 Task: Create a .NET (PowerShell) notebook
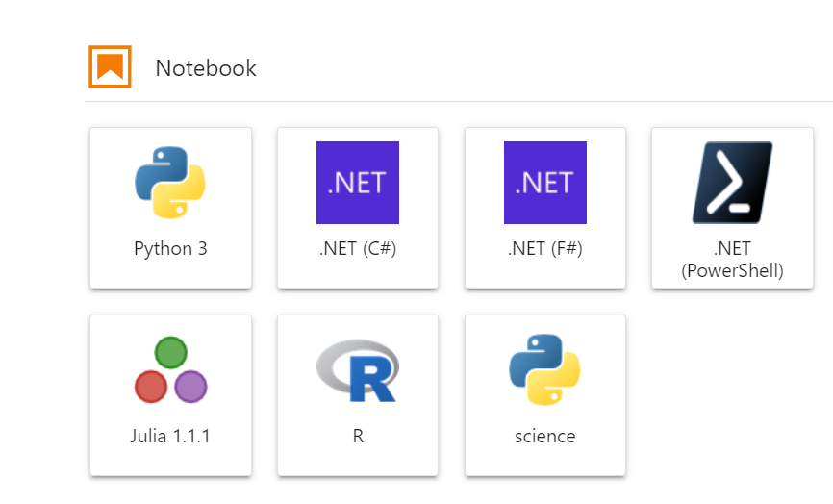click(x=733, y=208)
